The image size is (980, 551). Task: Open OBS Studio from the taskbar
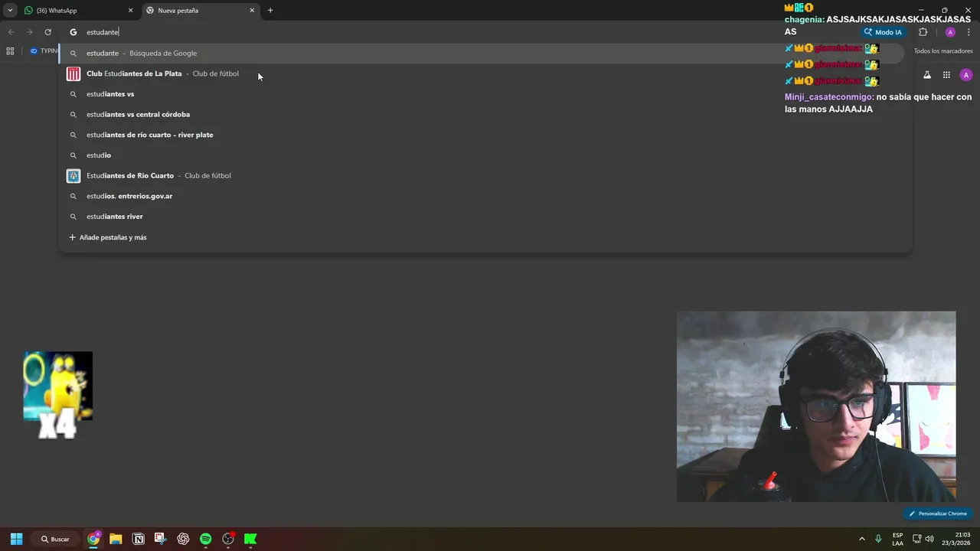coord(228,539)
